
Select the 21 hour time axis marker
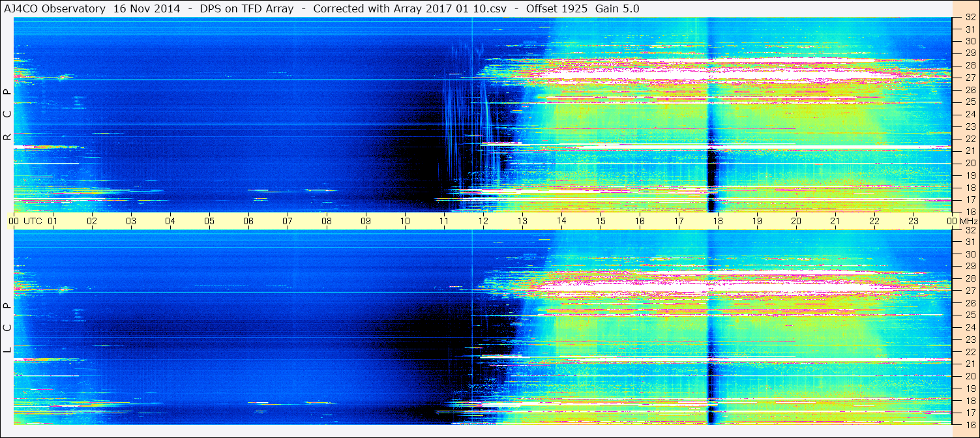835,221
